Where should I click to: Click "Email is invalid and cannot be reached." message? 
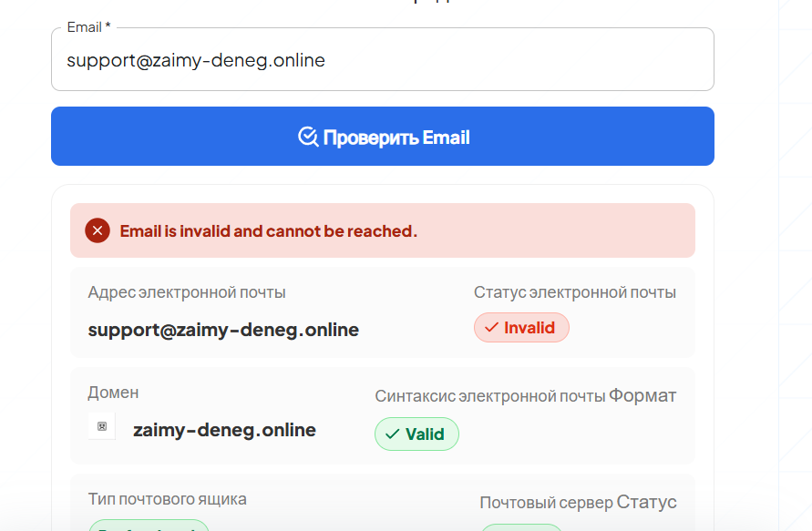[268, 230]
